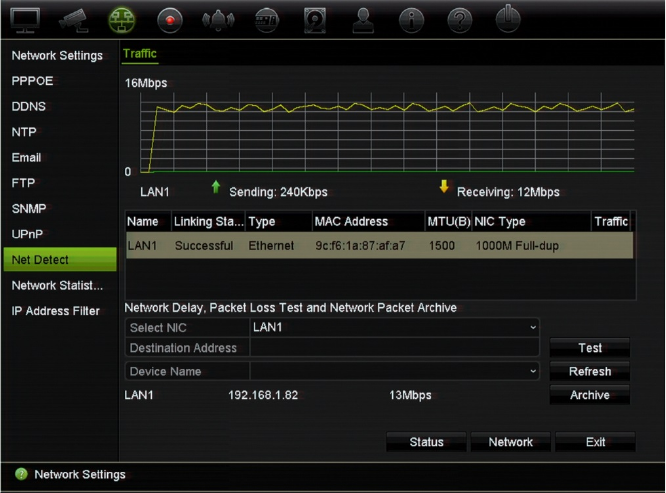Click the Test button
Image resolution: width=666 pixels, height=493 pixels.
point(590,348)
